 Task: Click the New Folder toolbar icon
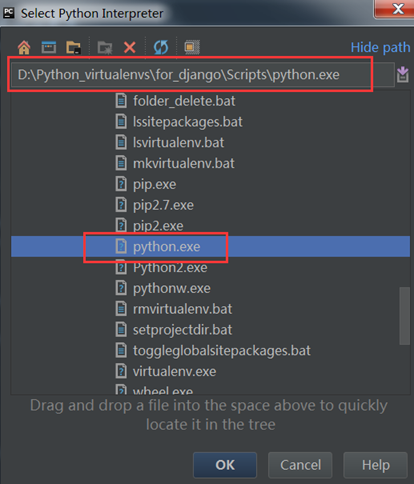[105, 47]
